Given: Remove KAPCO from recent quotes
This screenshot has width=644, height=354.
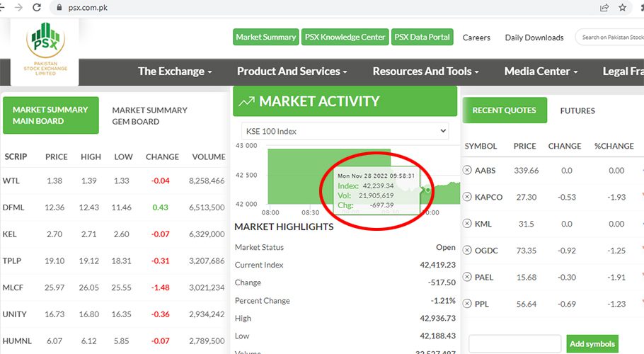Looking at the screenshot, I should [467, 197].
